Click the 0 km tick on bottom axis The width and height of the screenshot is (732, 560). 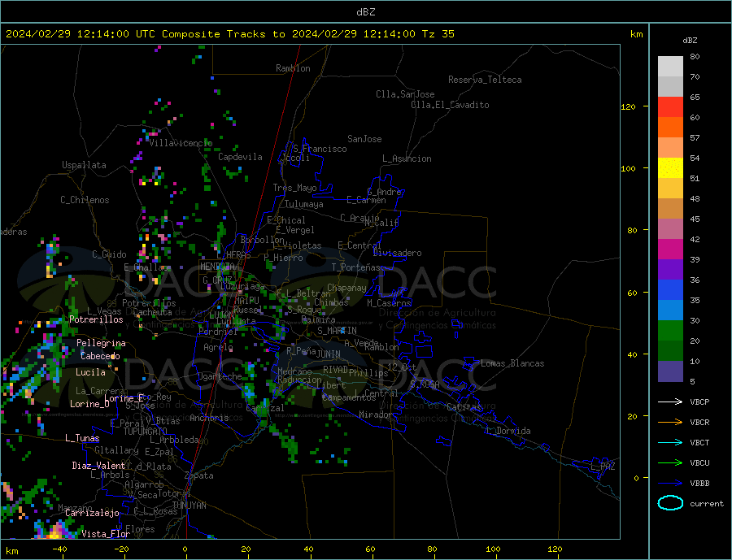click(x=185, y=549)
